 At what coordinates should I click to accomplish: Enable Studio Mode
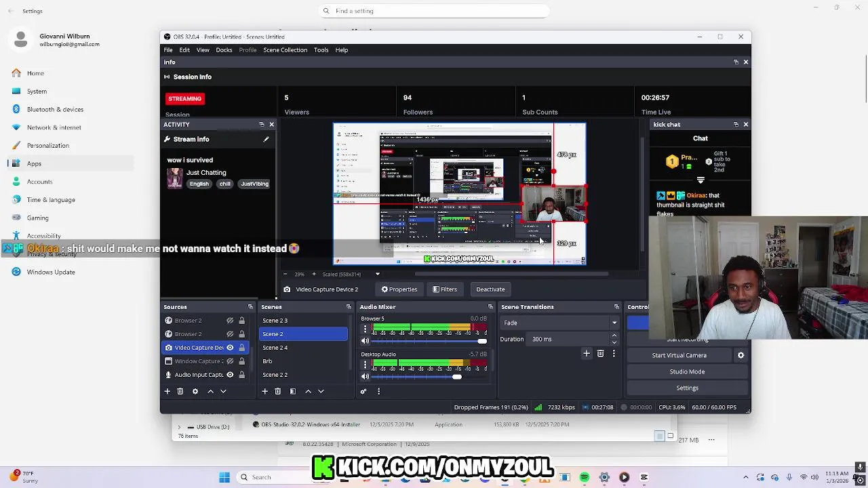pos(687,371)
